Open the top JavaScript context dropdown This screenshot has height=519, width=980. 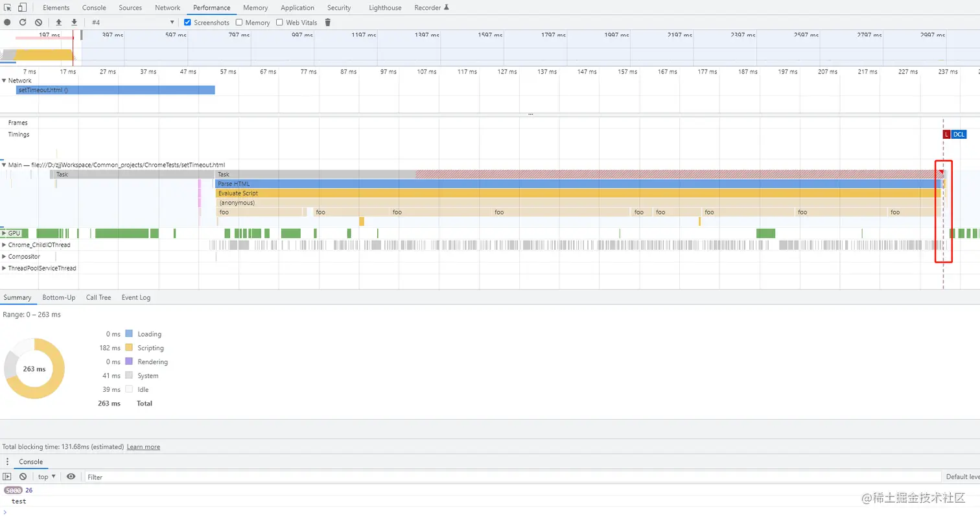pos(47,477)
